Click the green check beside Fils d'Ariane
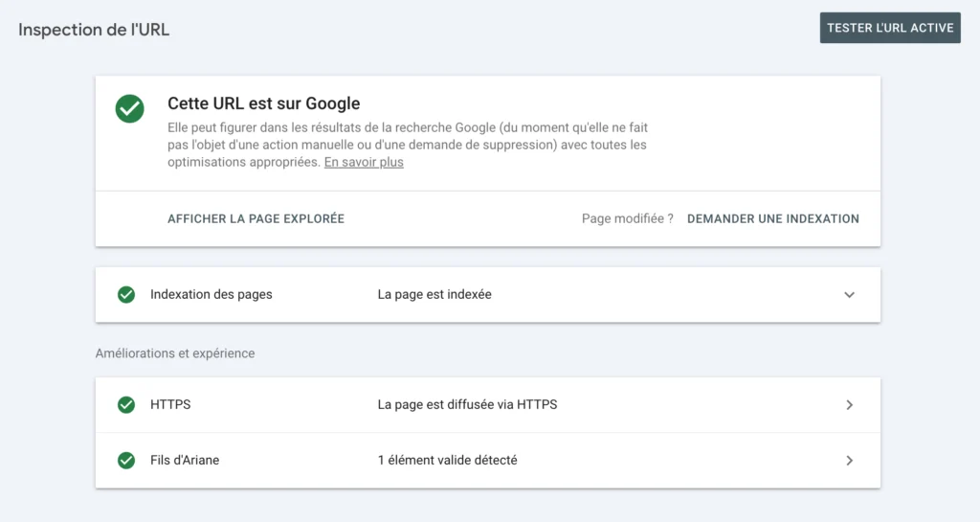 point(126,461)
